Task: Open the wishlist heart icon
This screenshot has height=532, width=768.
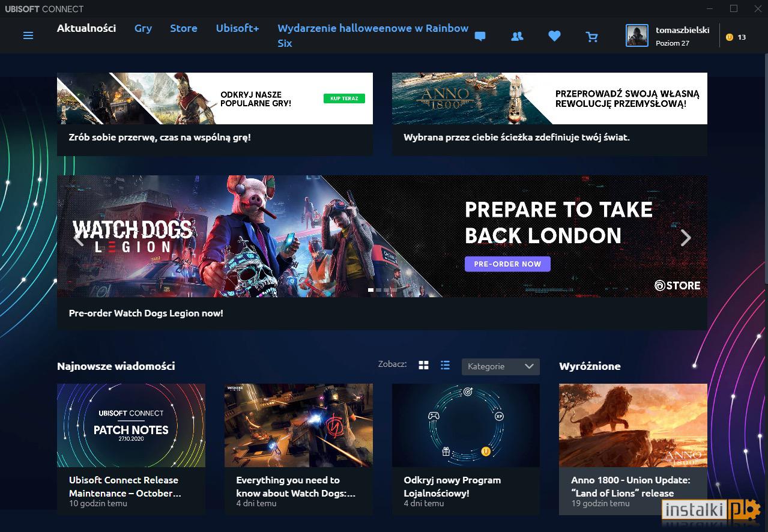Action: pyautogui.click(x=554, y=36)
